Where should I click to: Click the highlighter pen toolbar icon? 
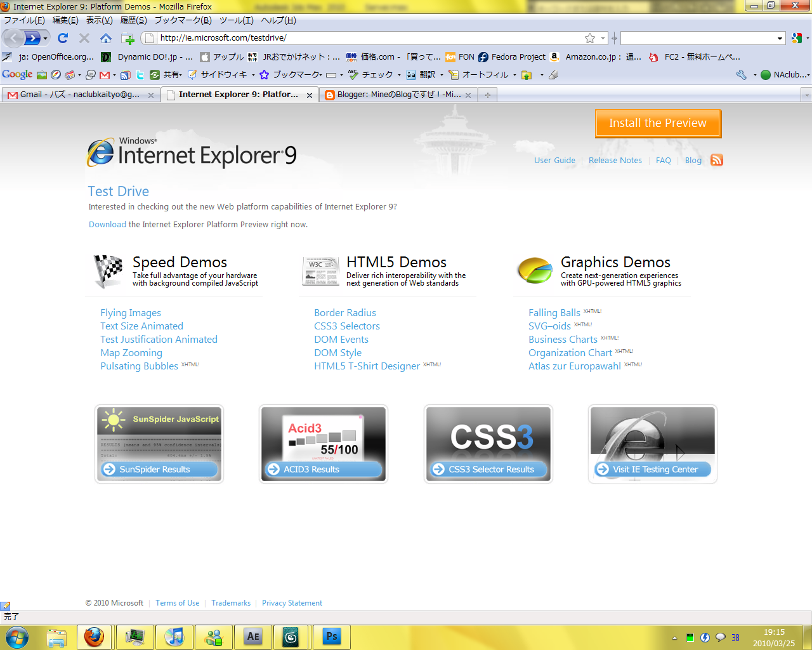(553, 75)
